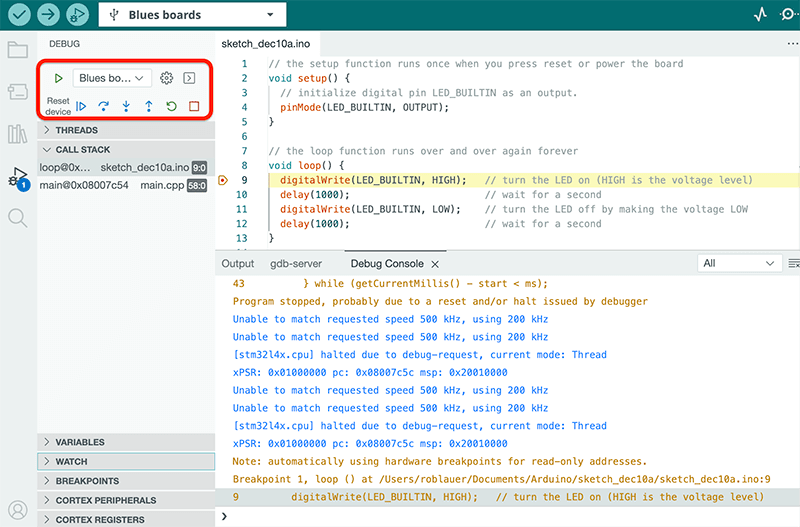800x527 pixels.
Task: Open debug configuration gear settings
Action: (166, 78)
